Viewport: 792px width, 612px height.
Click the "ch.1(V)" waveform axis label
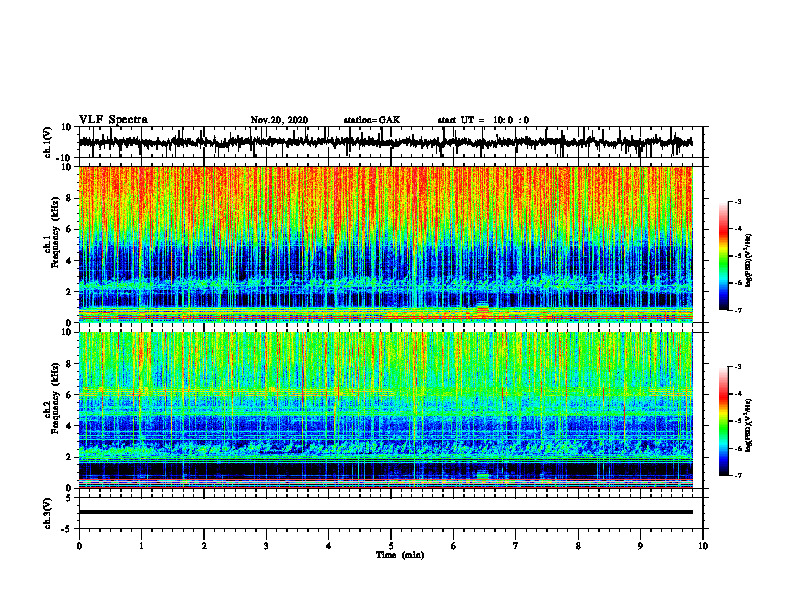click(48, 142)
